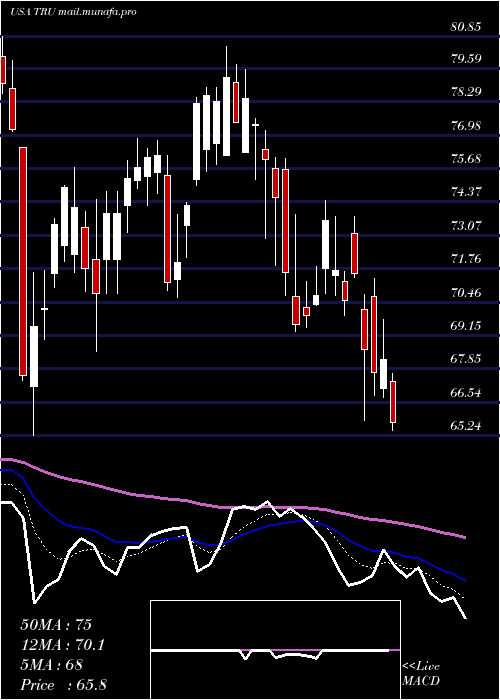Select the 71.76 price axis label
500x700 pixels.
pyautogui.click(x=466, y=258)
